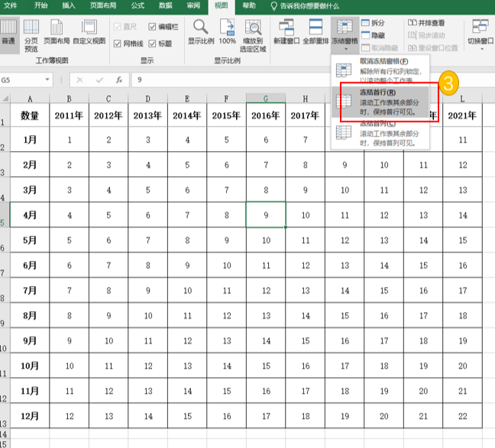
Task: Arrange All windows (全部重排)
Action: tap(315, 31)
